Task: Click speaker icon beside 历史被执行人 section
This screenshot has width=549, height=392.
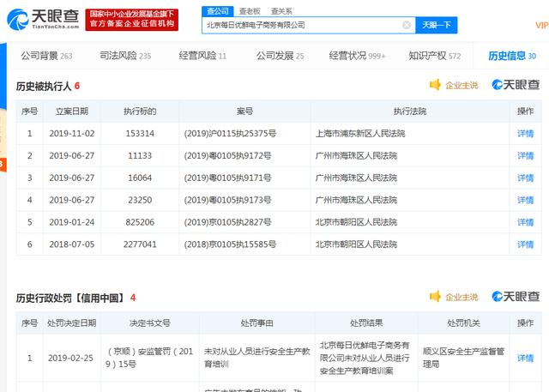Action: (435, 85)
